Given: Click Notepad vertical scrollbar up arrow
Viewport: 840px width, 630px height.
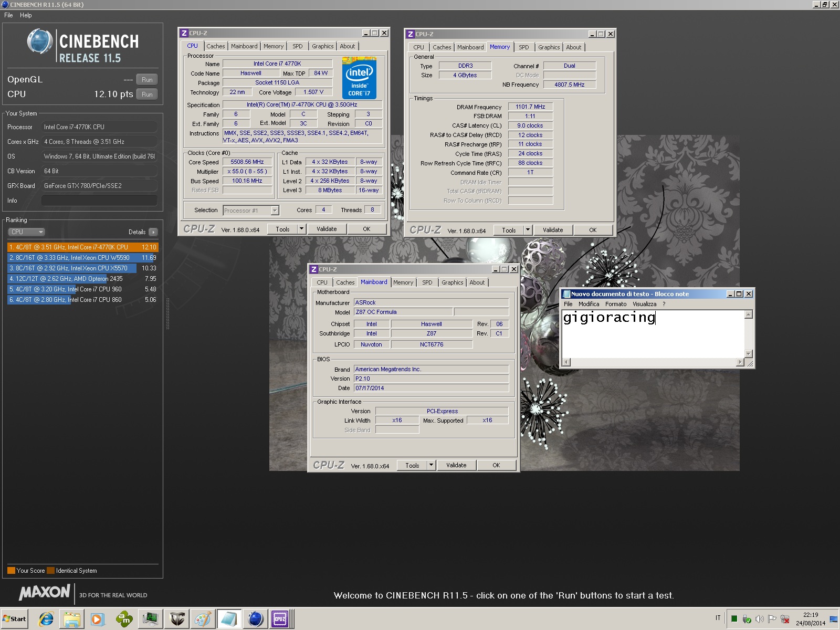Looking at the screenshot, I should pyautogui.click(x=749, y=314).
